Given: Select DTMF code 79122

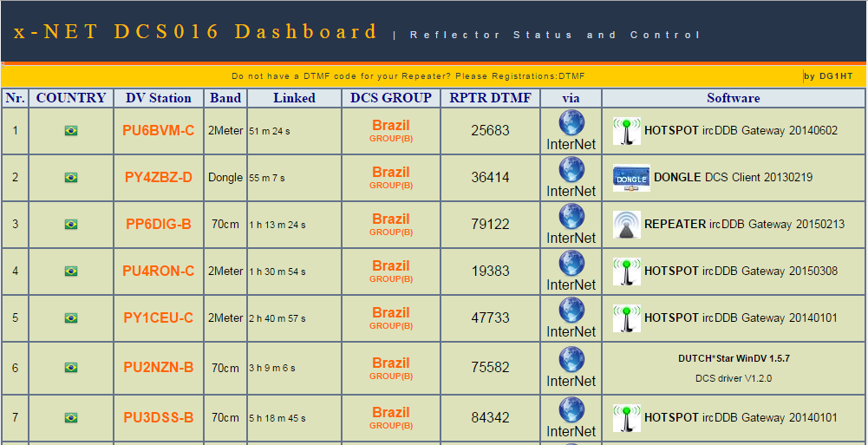Looking at the screenshot, I should [491, 224].
